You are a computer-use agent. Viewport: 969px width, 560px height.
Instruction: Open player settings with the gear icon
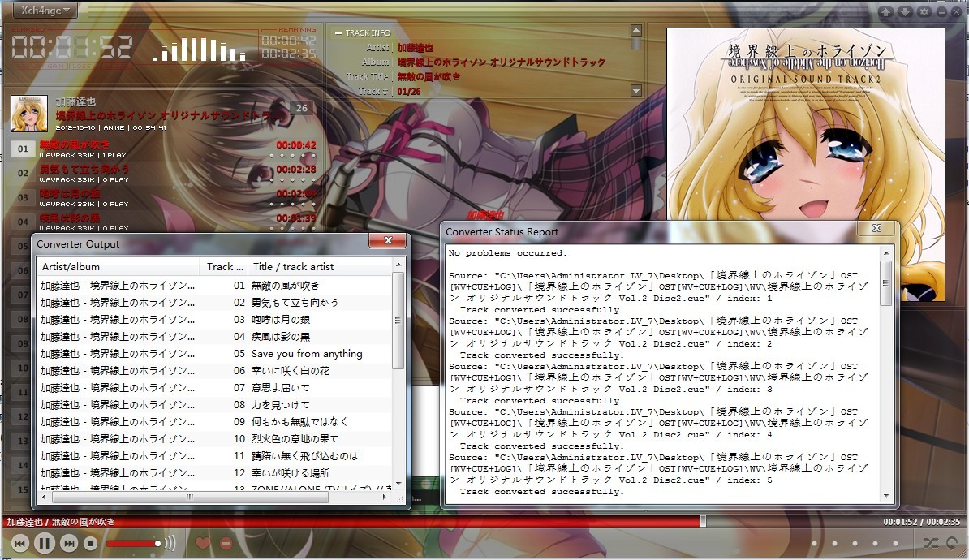pyautogui.click(x=924, y=11)
